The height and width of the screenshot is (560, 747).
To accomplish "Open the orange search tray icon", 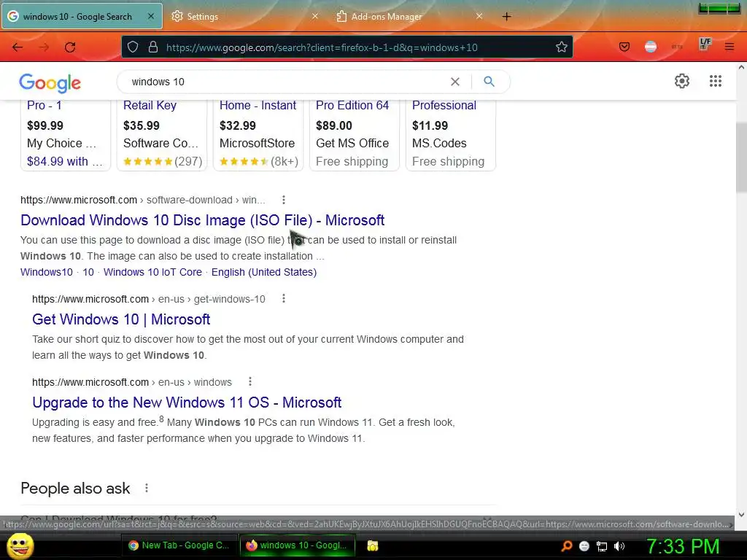I will 566,545.
